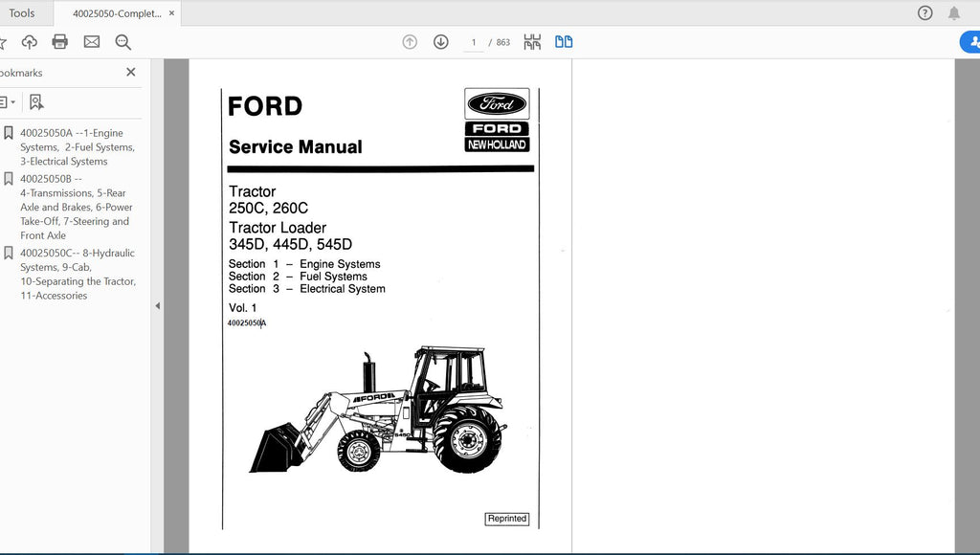Open the Help question mark icon

tap(925, 13)
